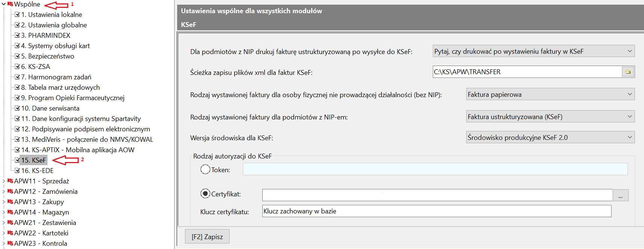644x249 pixels.
Task: Click the KS icon next to APW11 - Sprzedaż
Action: tap(10, 181)
